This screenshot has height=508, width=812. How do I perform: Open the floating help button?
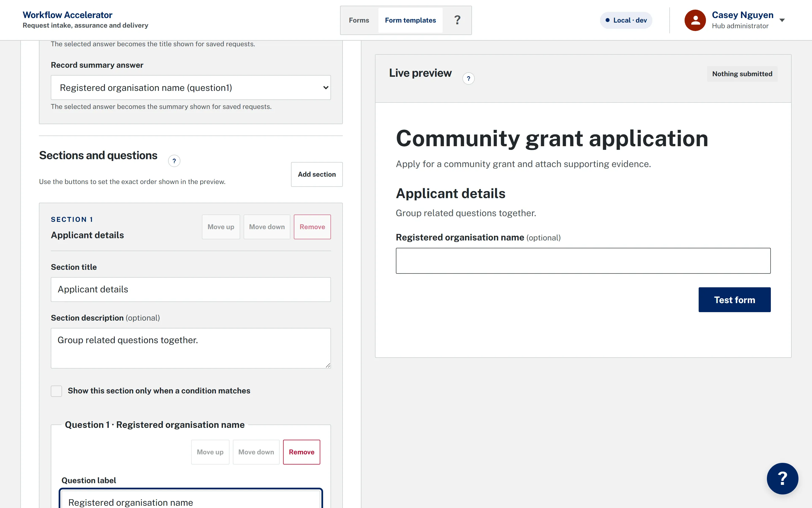click(782, 478)
